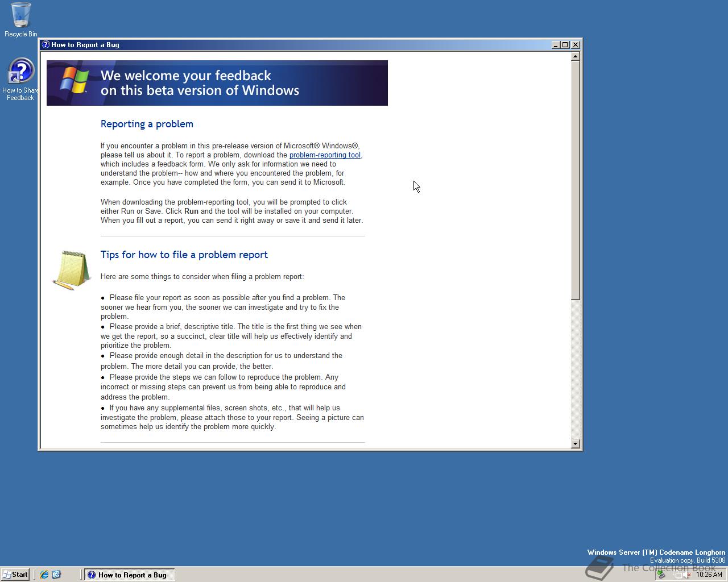Click the scrollbar up arrow
The image size is (728, 582).
click(576, 56)
